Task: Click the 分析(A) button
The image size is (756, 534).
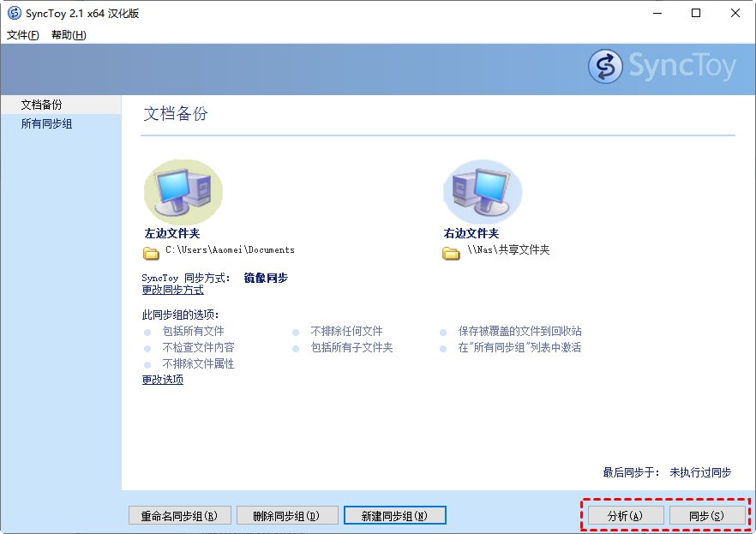Action: coord(624,515)
